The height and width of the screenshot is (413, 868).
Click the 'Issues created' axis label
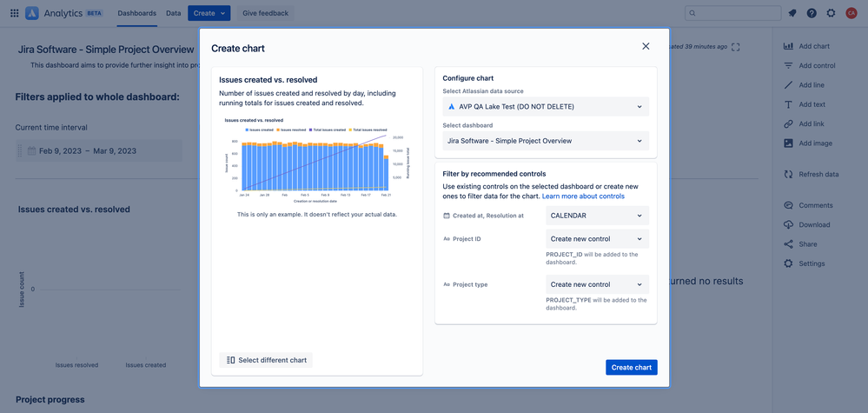[x=146, y=365]
